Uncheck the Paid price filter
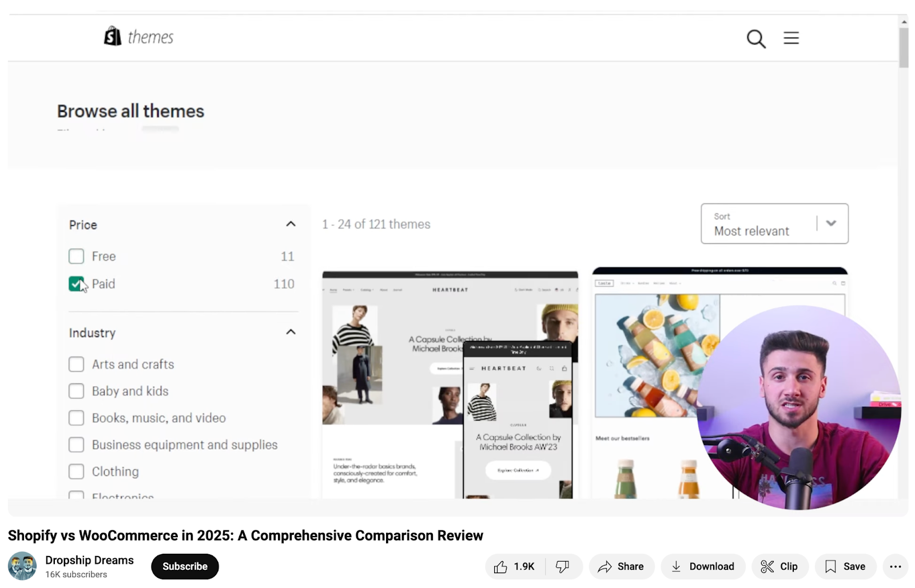This screenshot has height=588, width=915. [76, 283]
